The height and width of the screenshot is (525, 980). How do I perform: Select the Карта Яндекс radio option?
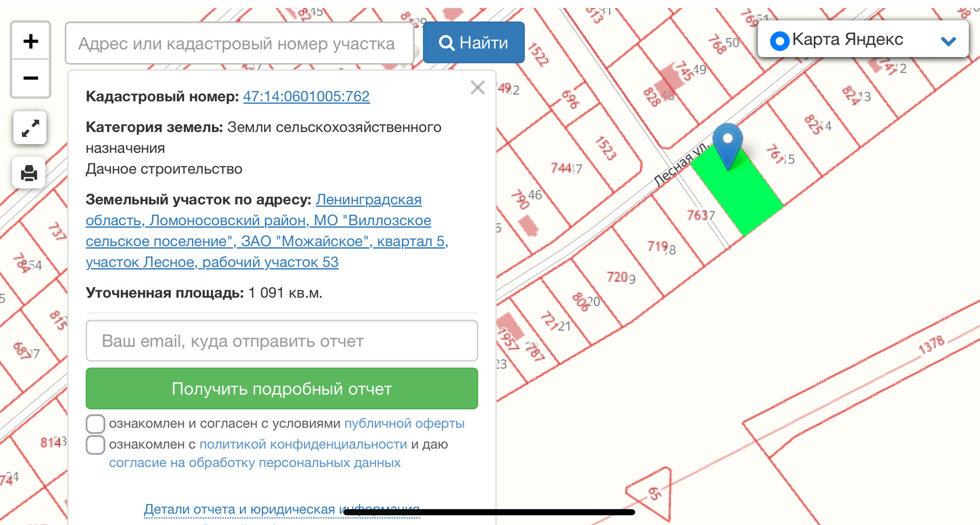coord(779,41)
